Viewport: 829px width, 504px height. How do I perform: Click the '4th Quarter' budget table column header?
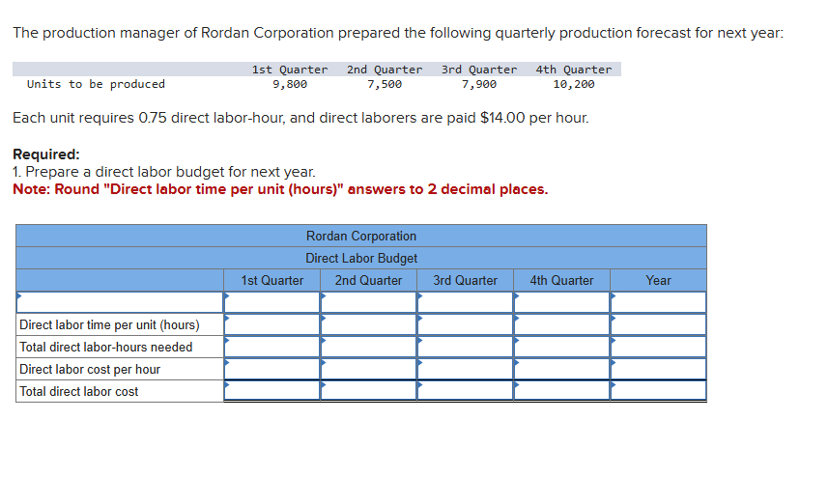click(562, 281)
